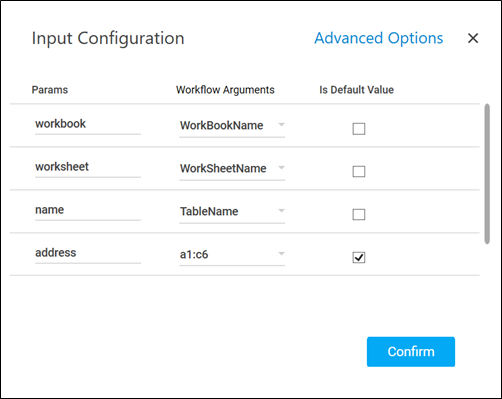Click the name param field
This screenshot has height=399, width=502.
tap(88, 211)
